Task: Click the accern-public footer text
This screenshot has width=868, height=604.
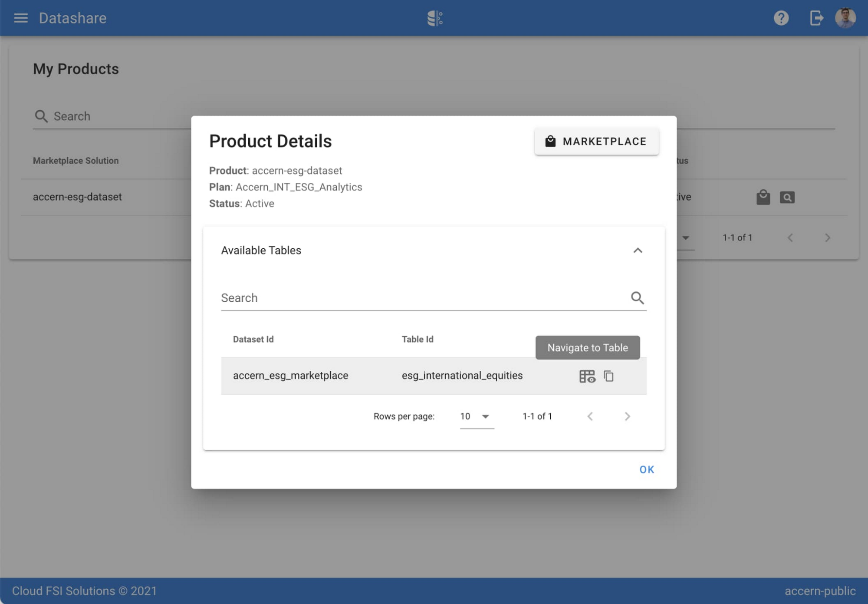Action: coord(820,591)
